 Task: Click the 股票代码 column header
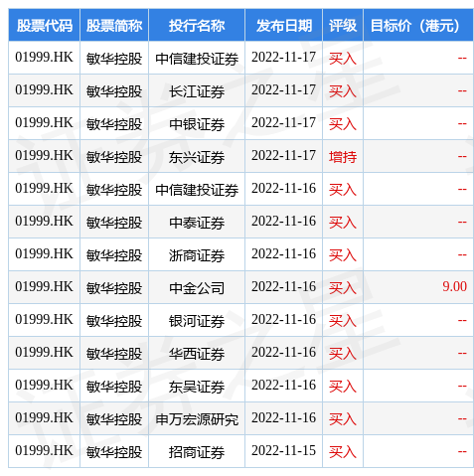[x=44, y=25]
